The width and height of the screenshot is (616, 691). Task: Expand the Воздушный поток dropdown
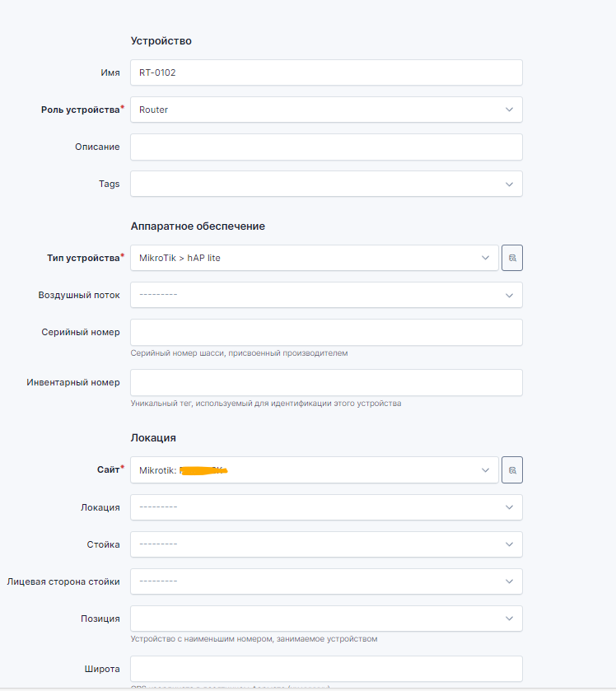(326, 295)
